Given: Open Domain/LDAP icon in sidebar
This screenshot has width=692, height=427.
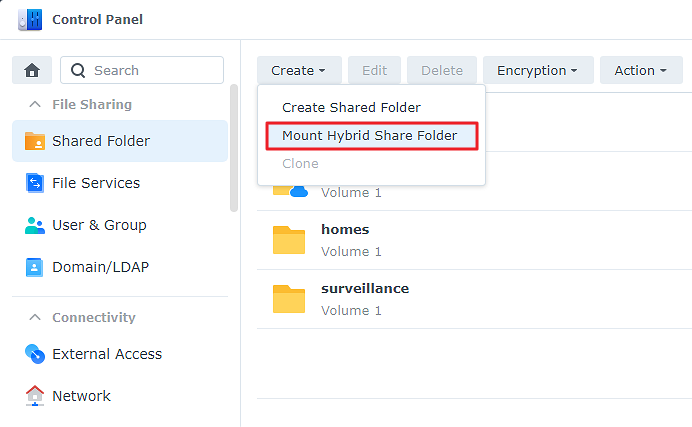Looking at the screenshot, I should [x=35, y=267].
